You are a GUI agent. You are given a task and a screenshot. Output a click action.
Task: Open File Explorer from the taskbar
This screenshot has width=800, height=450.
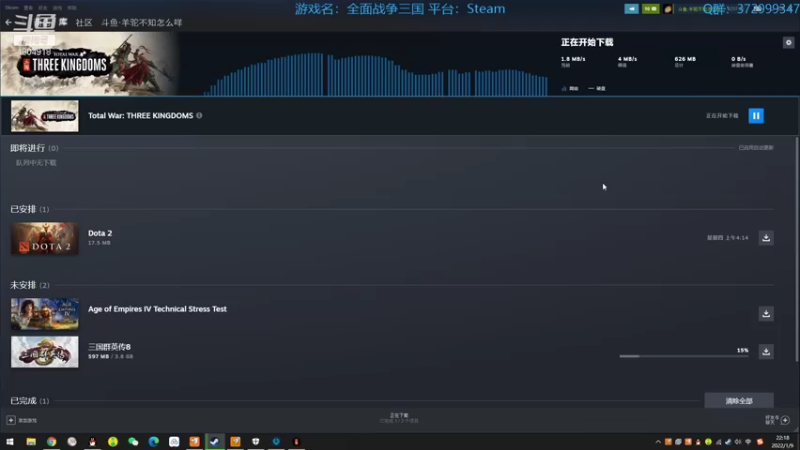(31, 441)
